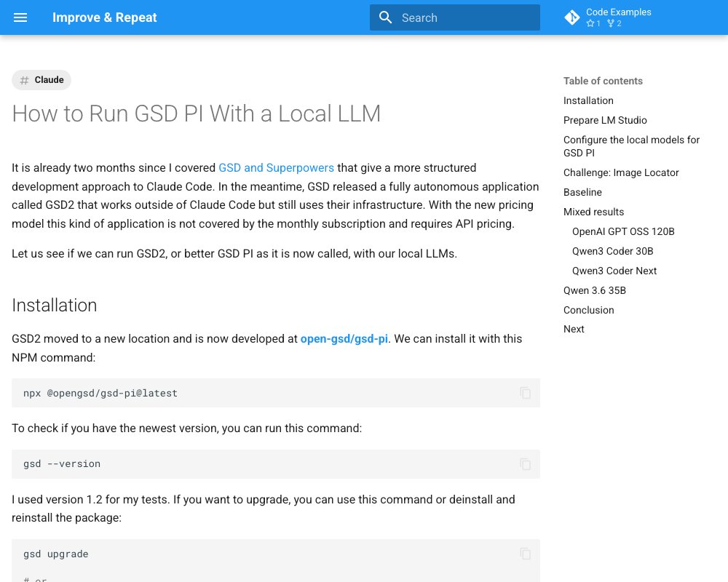The height and width of the screenshot is (582, 728).
Task: Click the gsd upgrade code text
Action: pyautogui.click(x=56, y=554)
